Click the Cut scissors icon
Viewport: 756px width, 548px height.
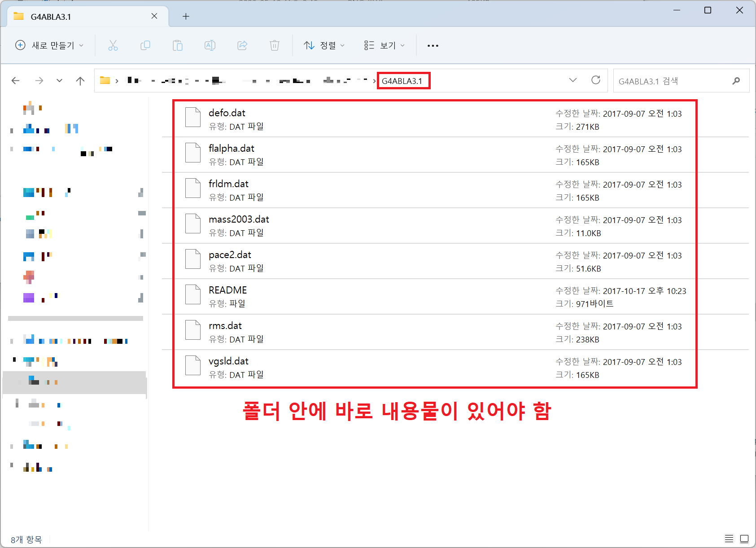click(113, 45)
